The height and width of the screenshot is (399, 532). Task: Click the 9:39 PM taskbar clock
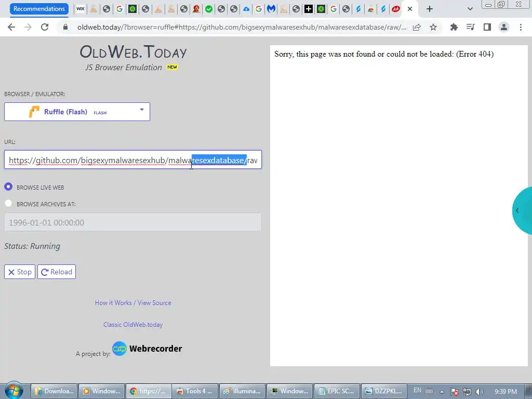tap(506, 392)
